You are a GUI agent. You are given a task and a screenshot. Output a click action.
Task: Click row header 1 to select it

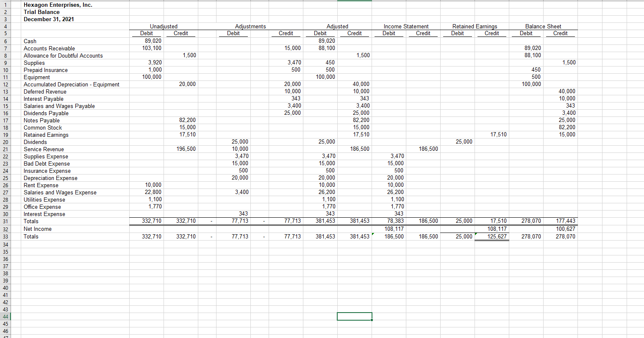[6, 5]
